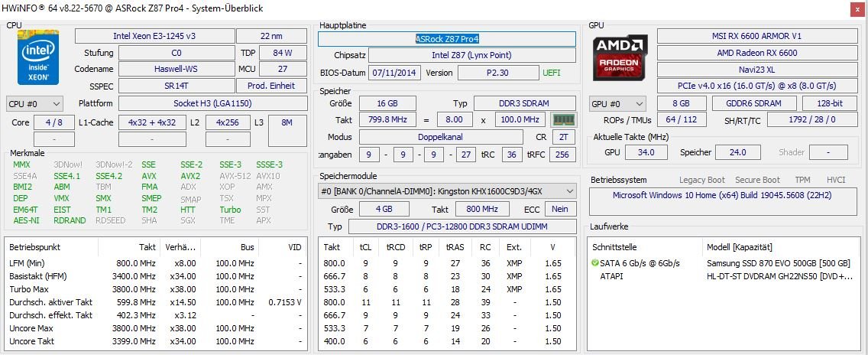Click the tRAS column header
This screenshot has width=868, height=355.
[x=455, y=247]
